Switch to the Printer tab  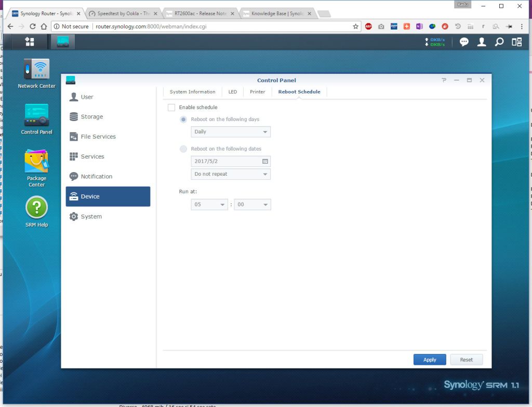pyautogui.click(x=257, y=92)
